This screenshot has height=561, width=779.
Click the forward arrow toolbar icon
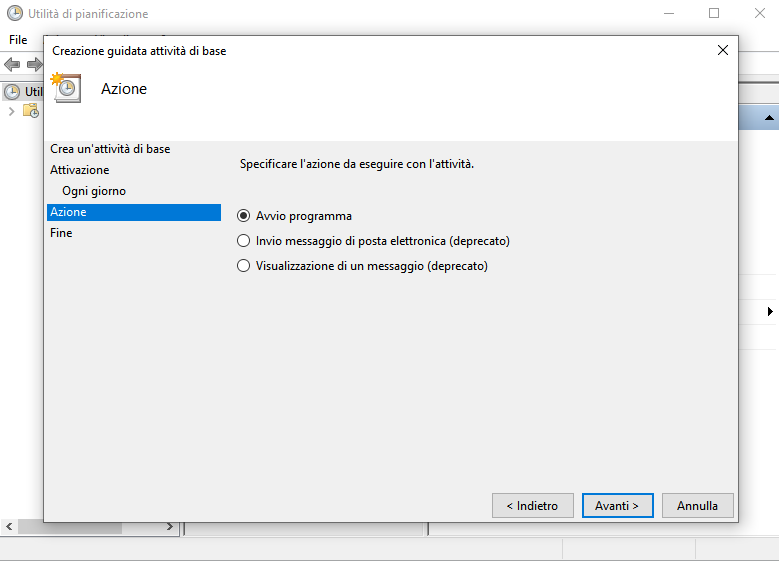(34, 64)
